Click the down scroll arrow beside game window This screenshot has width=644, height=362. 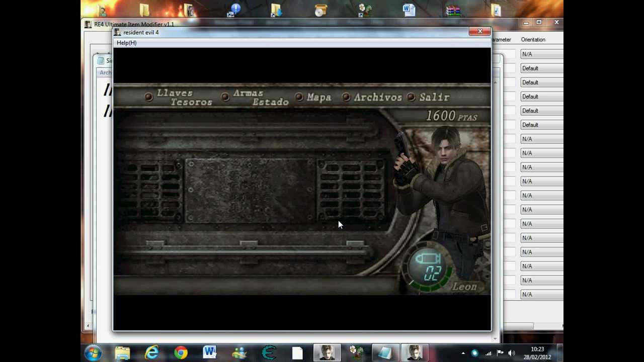click(x=495, y=338)
